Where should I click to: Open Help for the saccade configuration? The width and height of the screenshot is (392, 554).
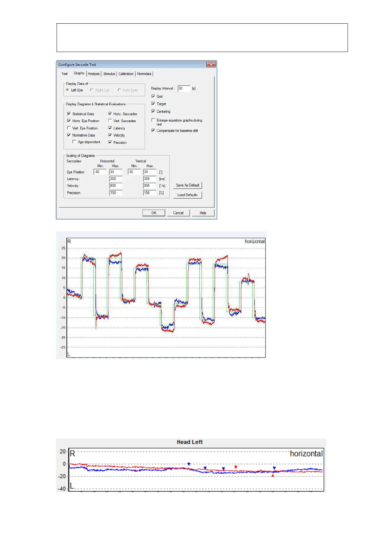coord(203,213)
